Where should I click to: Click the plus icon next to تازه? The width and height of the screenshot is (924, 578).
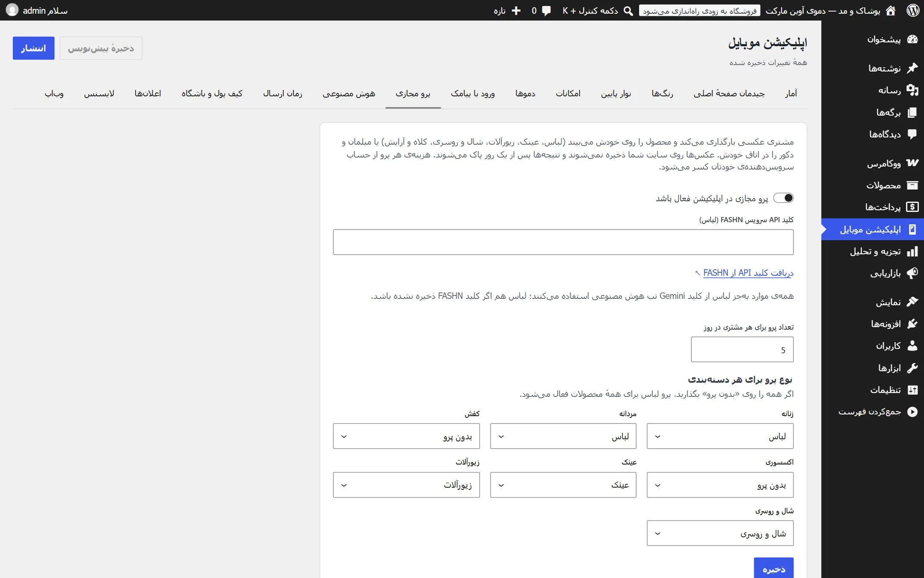click(516, 11)
